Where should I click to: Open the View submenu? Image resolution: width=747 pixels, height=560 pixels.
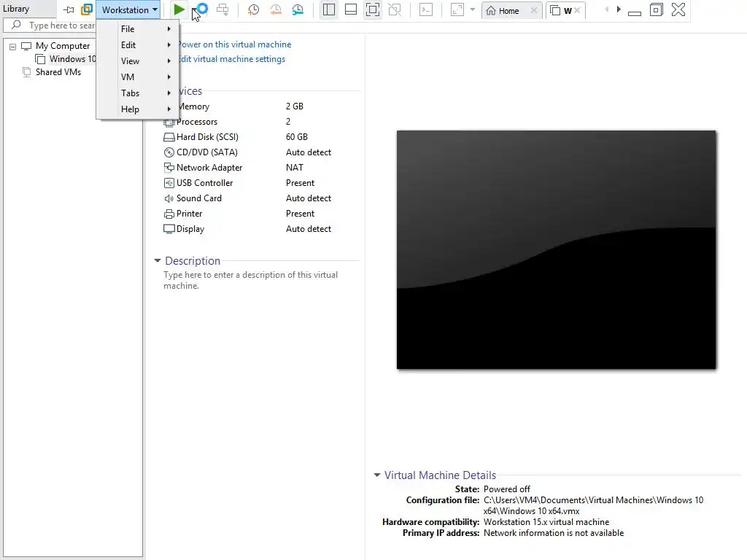tap(138, 61)
